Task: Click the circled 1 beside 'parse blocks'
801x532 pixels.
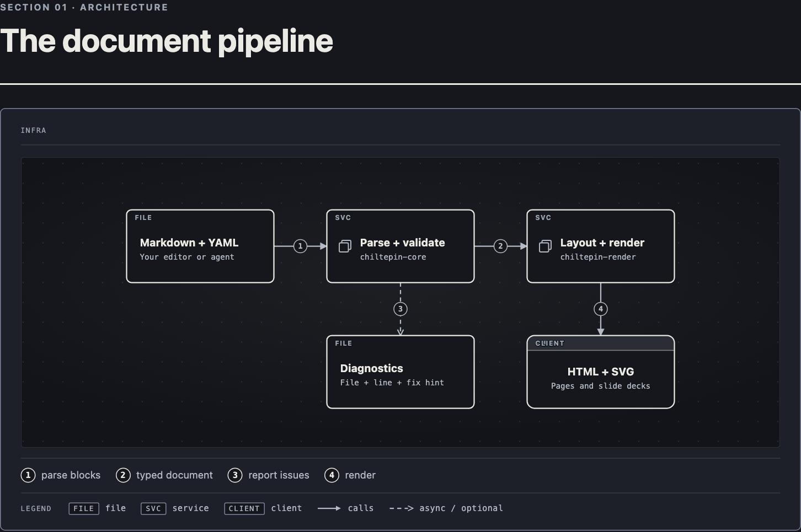Action: 28,475
